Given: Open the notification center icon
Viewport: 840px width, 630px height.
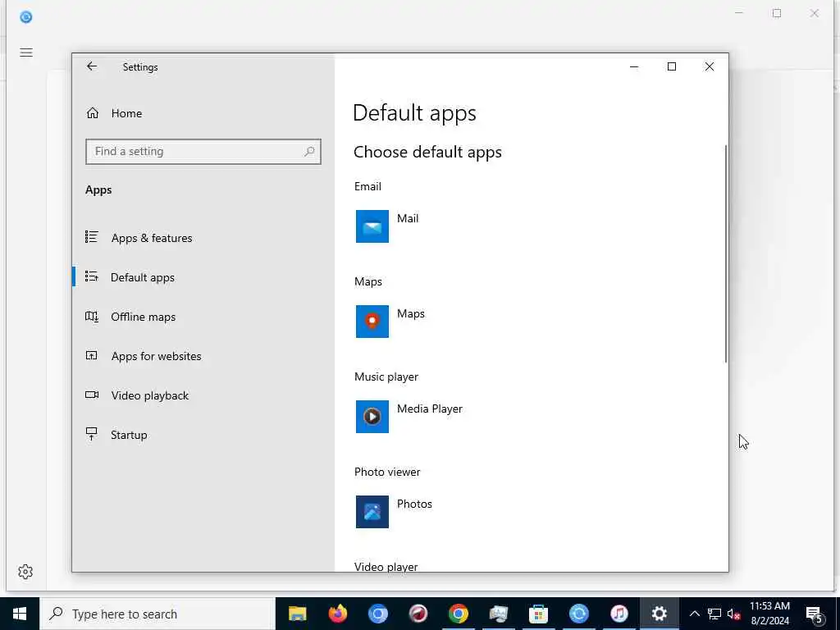Looking at the screenshot, I should 814,615.
